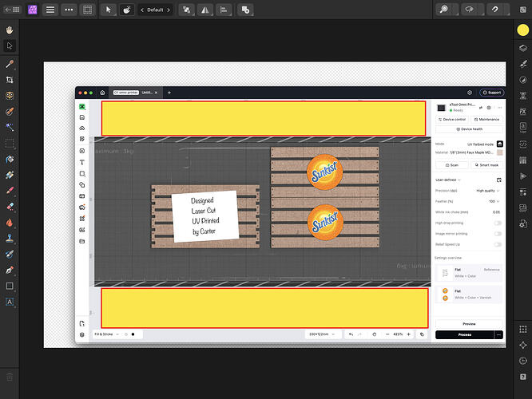Select the Crop tool
This screenshot has width=532, height=399.
click(10, 80)
